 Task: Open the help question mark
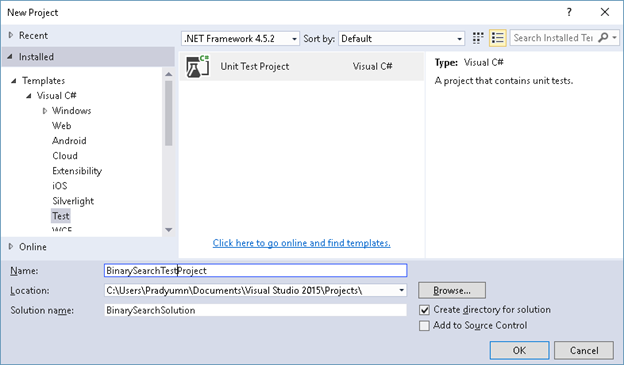point(569,12)
